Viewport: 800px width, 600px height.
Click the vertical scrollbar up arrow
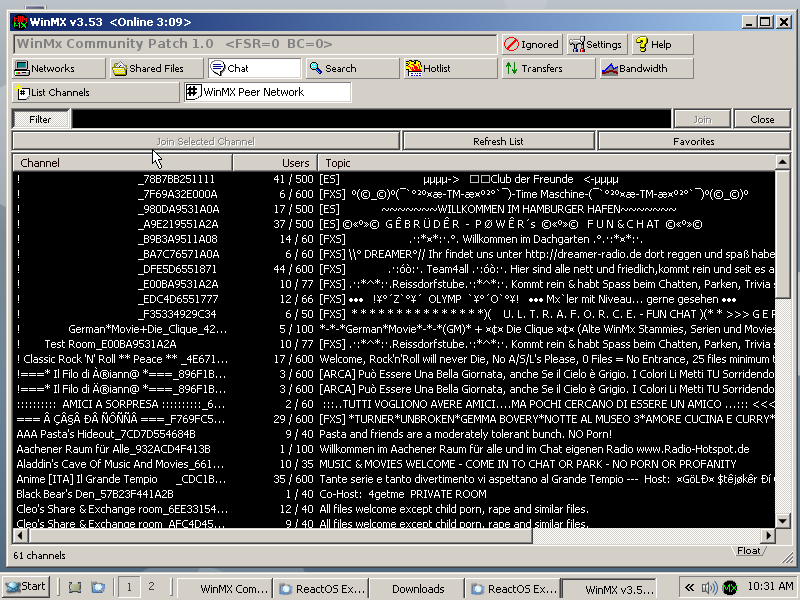[x=783, y=162]
